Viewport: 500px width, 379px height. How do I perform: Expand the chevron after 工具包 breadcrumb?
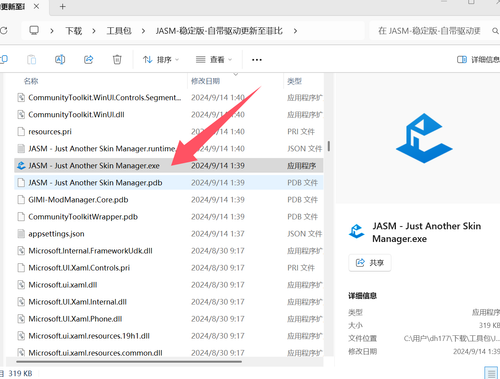pyautogui.click(x=143, y=31)
